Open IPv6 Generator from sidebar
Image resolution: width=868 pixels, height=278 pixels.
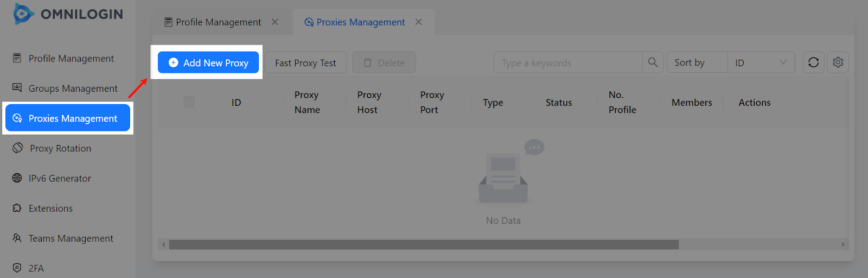60,178
